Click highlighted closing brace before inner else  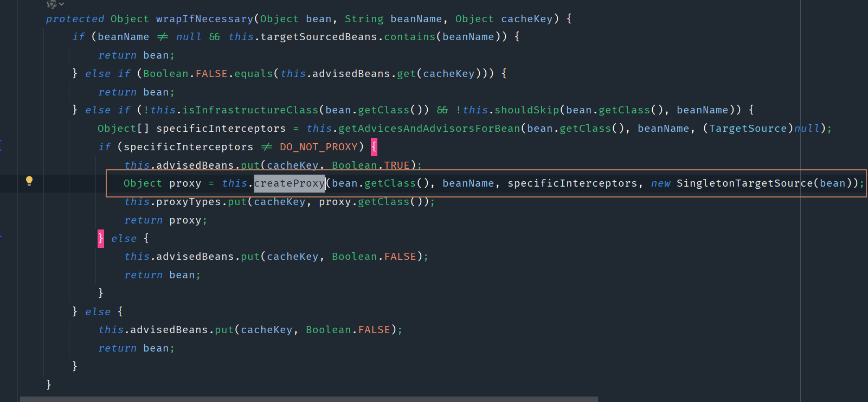pyautogui.click(x=101, y=239)
